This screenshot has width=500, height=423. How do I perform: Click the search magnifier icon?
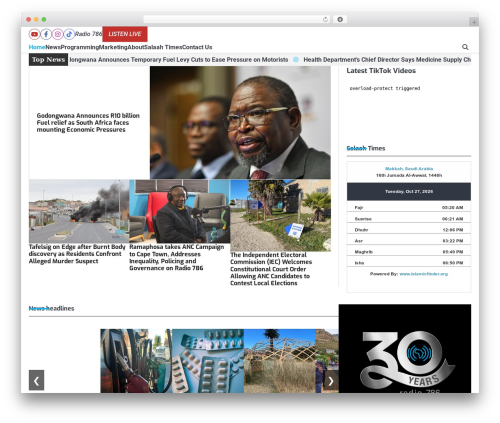[x=465, y=47]
